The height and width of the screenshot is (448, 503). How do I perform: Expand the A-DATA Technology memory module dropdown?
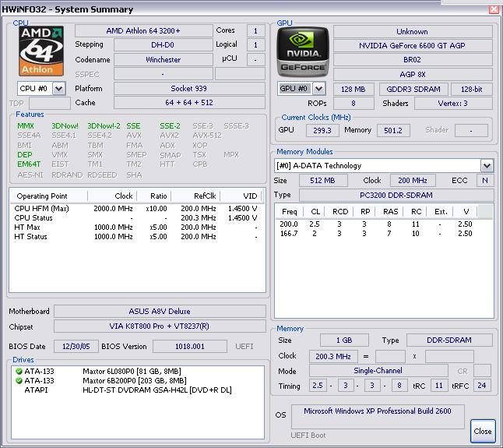(x=487, y=166)
